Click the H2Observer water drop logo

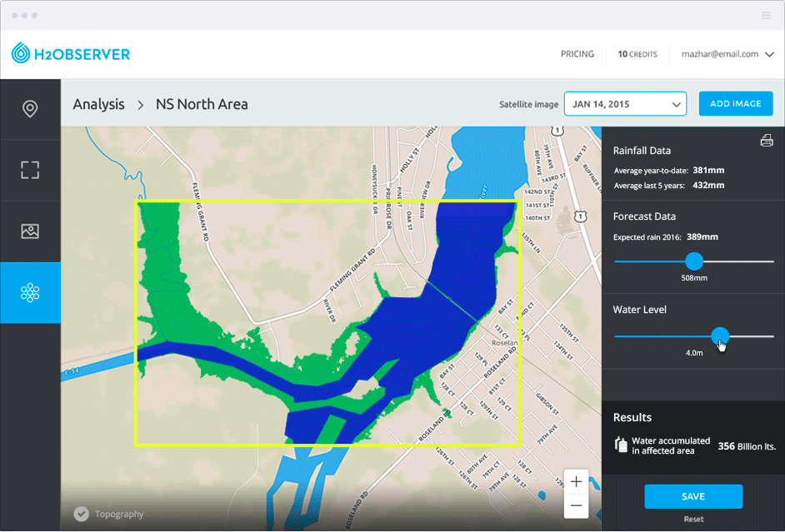pos(21,54)
